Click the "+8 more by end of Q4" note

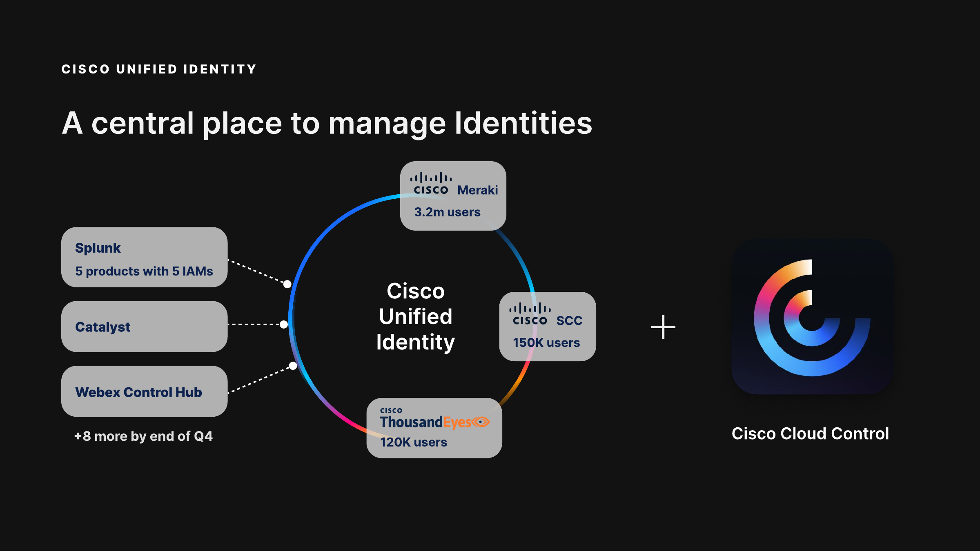click(143, 436)
